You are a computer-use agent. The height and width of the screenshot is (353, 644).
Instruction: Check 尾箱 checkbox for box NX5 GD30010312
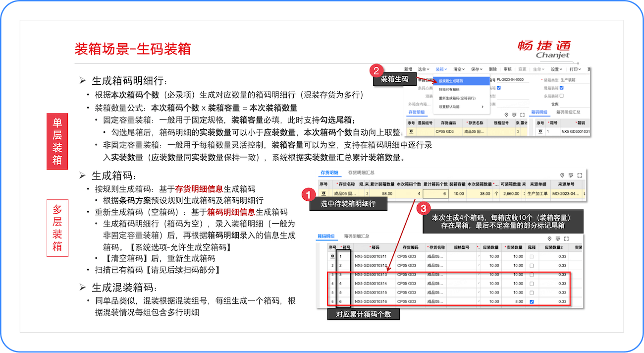pyautogui.click(x=532, y=266)
